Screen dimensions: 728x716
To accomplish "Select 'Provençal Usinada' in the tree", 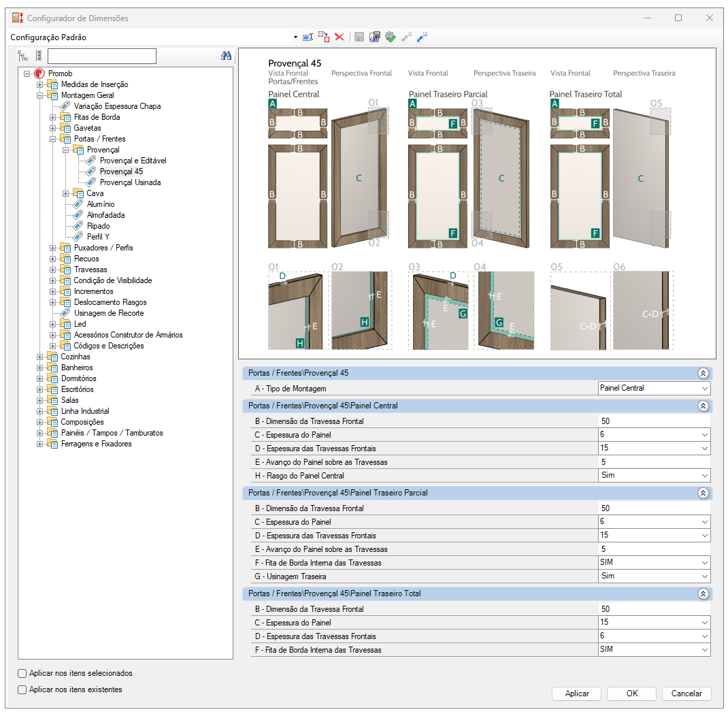I will (x=130, y=182).
